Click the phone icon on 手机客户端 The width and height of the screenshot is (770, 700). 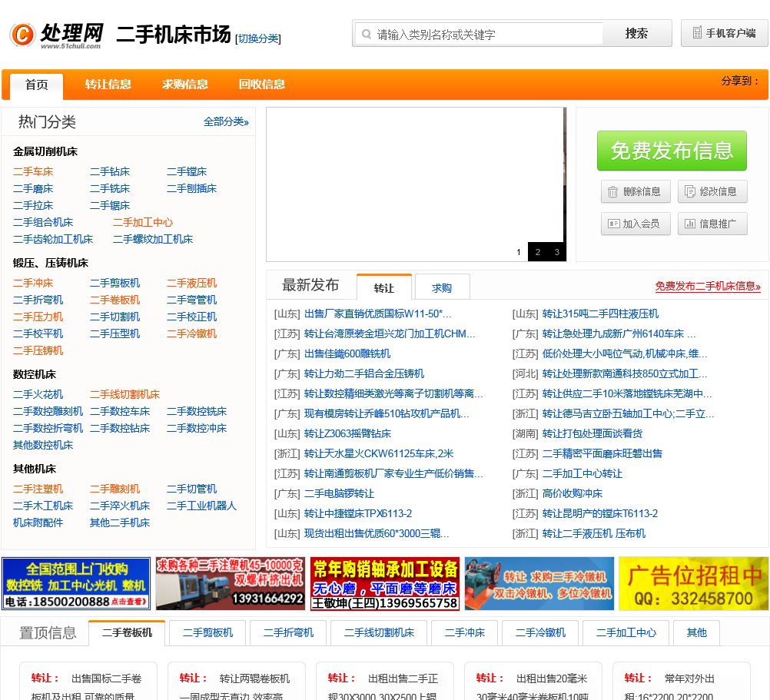point(697,33)
